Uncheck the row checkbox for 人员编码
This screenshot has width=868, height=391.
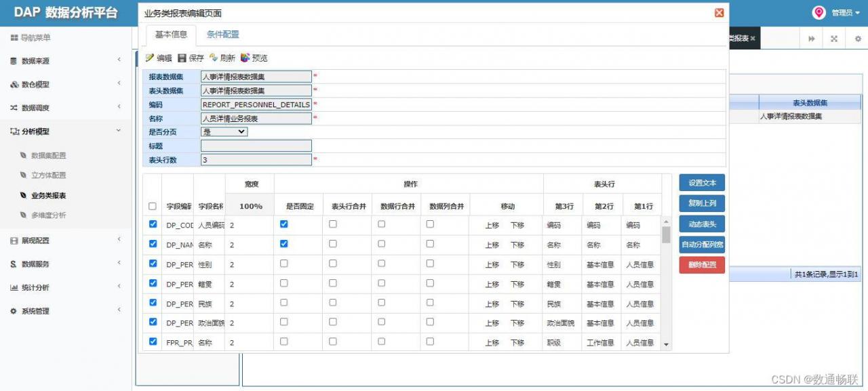pos(153,224)
